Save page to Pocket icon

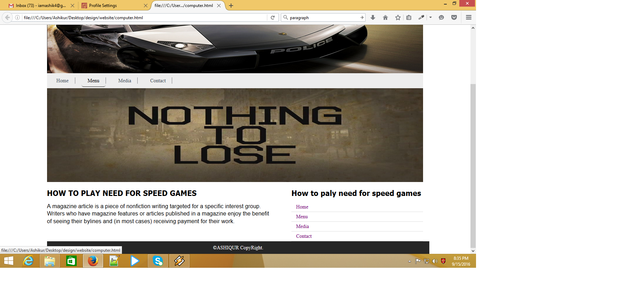coord(454,17)
